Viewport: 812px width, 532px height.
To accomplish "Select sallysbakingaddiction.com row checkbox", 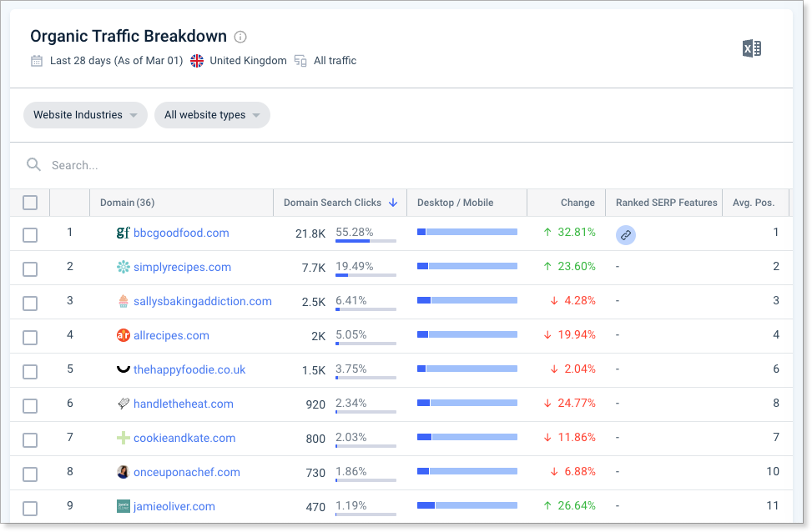I will tap(30, 304).
